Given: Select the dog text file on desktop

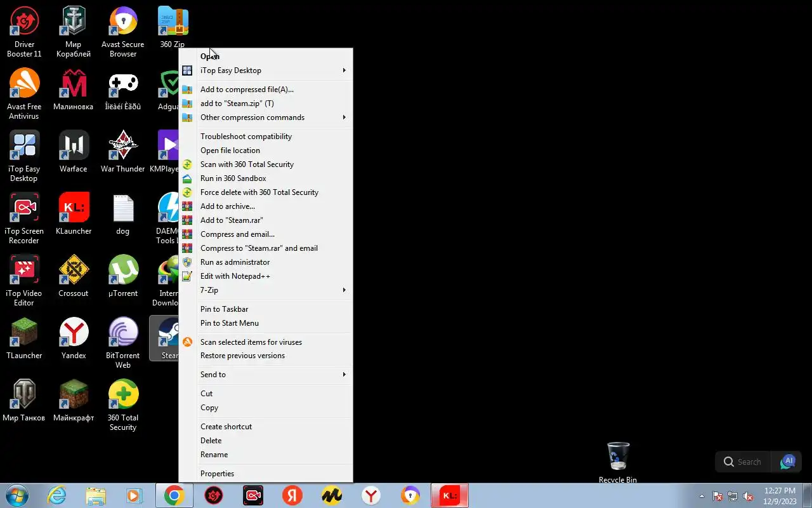Looking at the screenshot, I should (x=123, y=214).
